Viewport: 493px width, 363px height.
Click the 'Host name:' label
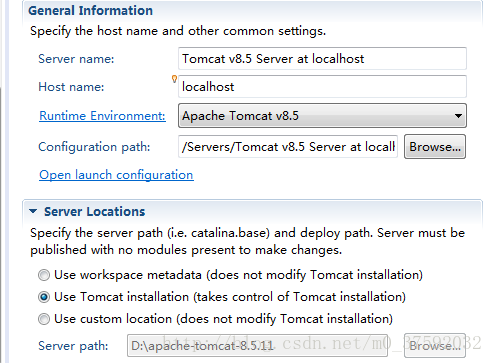point(71,87)
